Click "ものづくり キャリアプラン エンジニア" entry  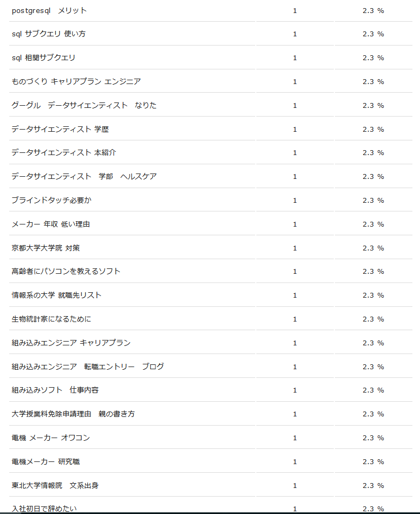pyautogui.click(x=76, y=81)
